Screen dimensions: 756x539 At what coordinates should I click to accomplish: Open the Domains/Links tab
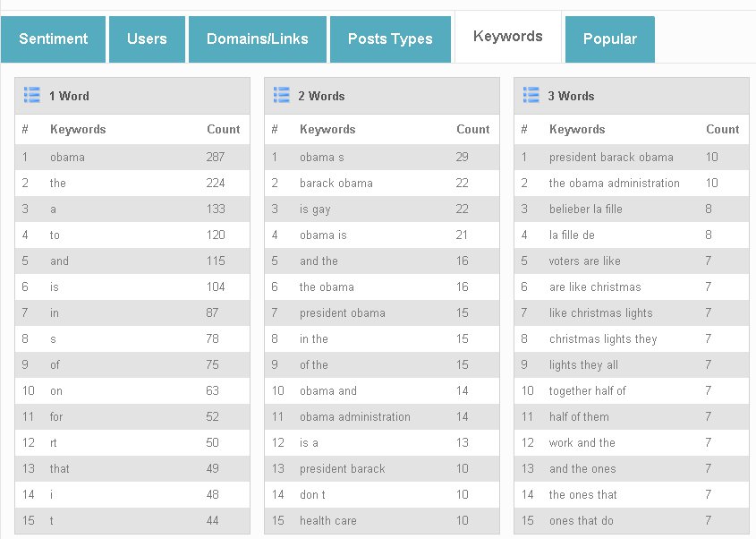coord(258,39)
